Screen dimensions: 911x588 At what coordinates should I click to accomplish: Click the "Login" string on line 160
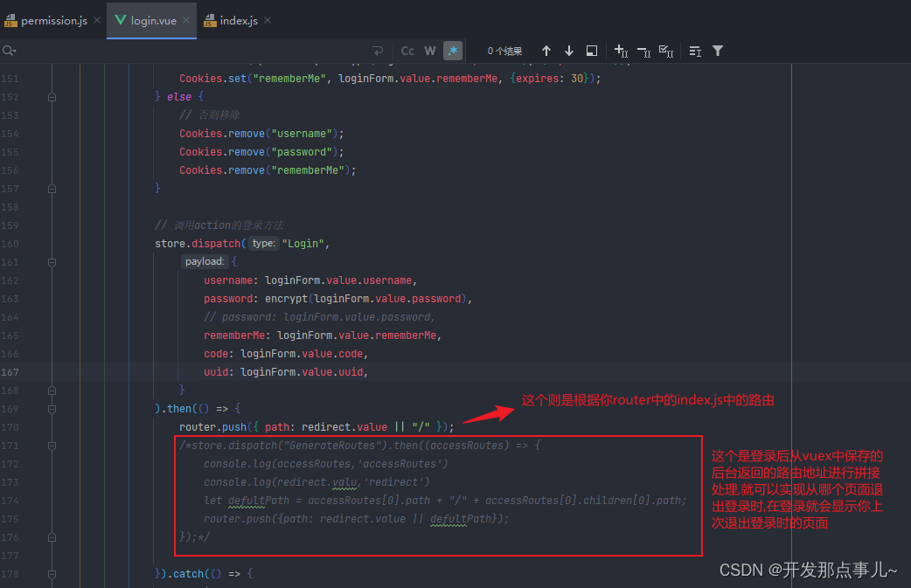point(303,244)
